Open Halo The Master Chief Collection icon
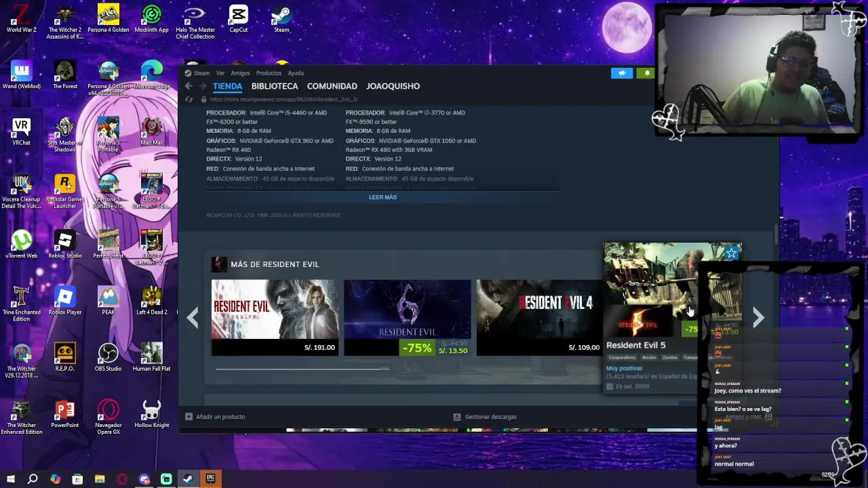Viewport: 868px width, 488px height. pyautogui.click(x=195, y=22)
